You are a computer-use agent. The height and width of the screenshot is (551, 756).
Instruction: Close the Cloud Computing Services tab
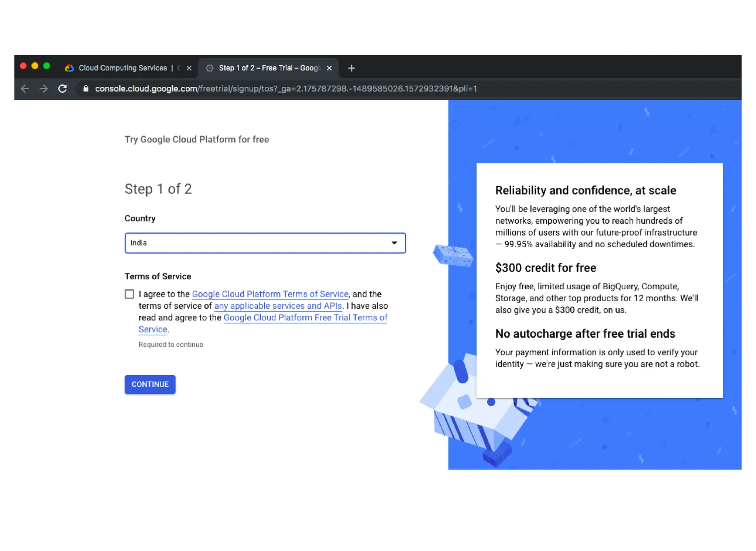point(189,68)
